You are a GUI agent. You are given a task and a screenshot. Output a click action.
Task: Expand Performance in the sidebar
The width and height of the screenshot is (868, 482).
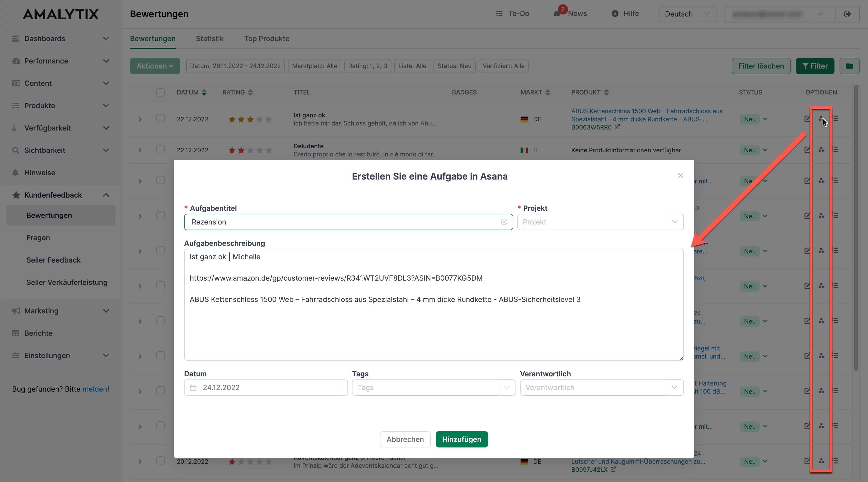point(61,61)
